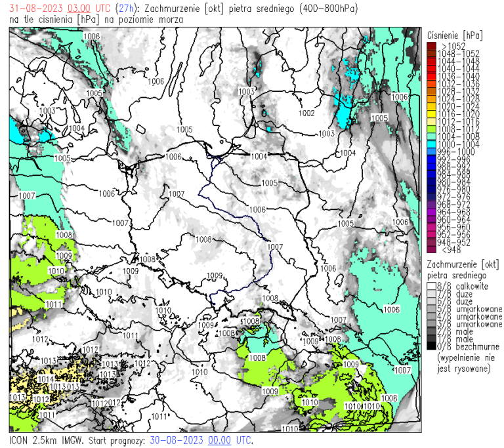This screenshot has height=448, width=504.
Task: Click the Cisnienie [hPa] legend title
Action: pyautogui.click(x=454, y=34)
